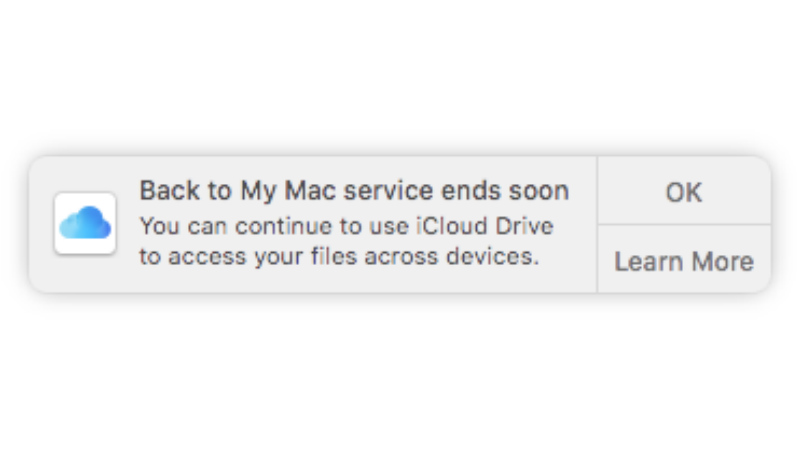Image resolution: width=800 pixels, height=450 pixels.
Task: Click the divider line between OK and Learn More
Action: [684, 224]
